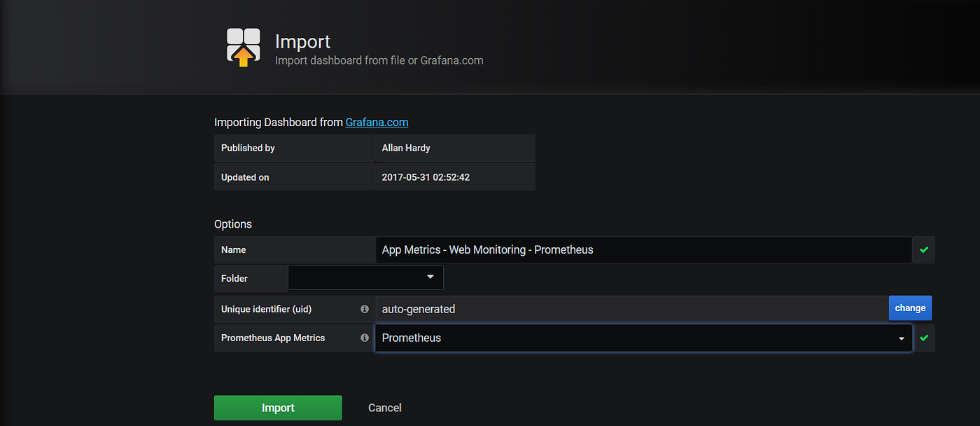Click the Options section heading
This screenshot has height=426, width=980.
(233, 224)
